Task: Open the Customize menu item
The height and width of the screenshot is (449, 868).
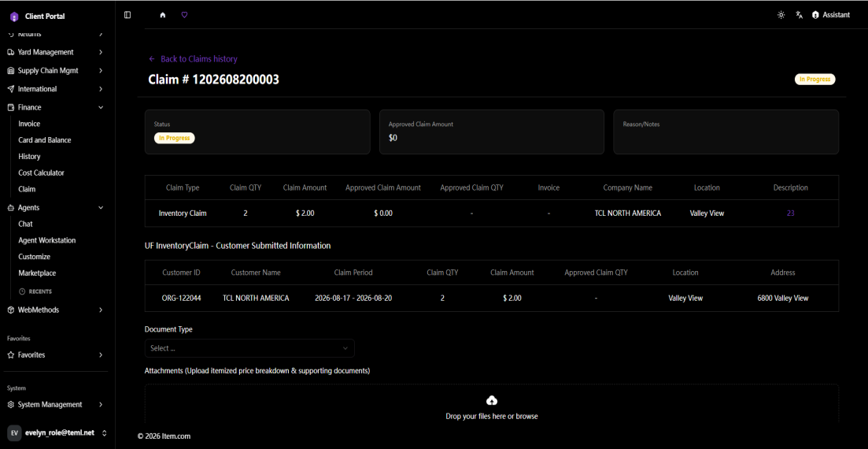Action: 35,257
